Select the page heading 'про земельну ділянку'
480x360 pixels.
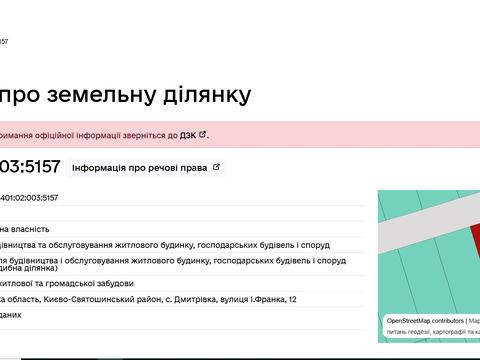(125, 95)
